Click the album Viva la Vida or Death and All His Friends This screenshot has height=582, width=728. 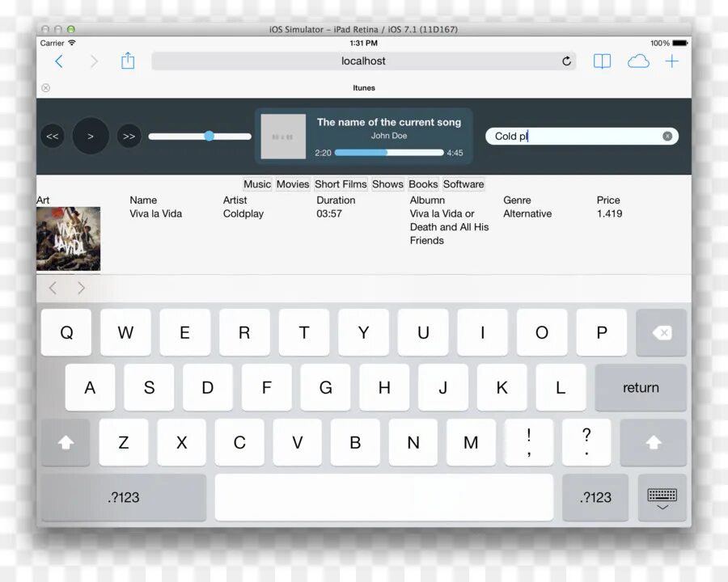click(x=449, y=227)
